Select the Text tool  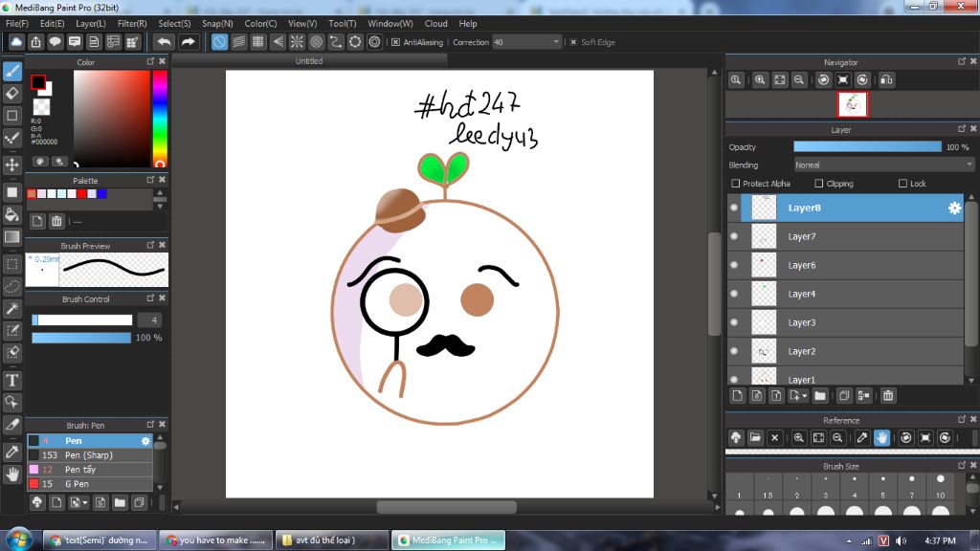tap(11, 380)
